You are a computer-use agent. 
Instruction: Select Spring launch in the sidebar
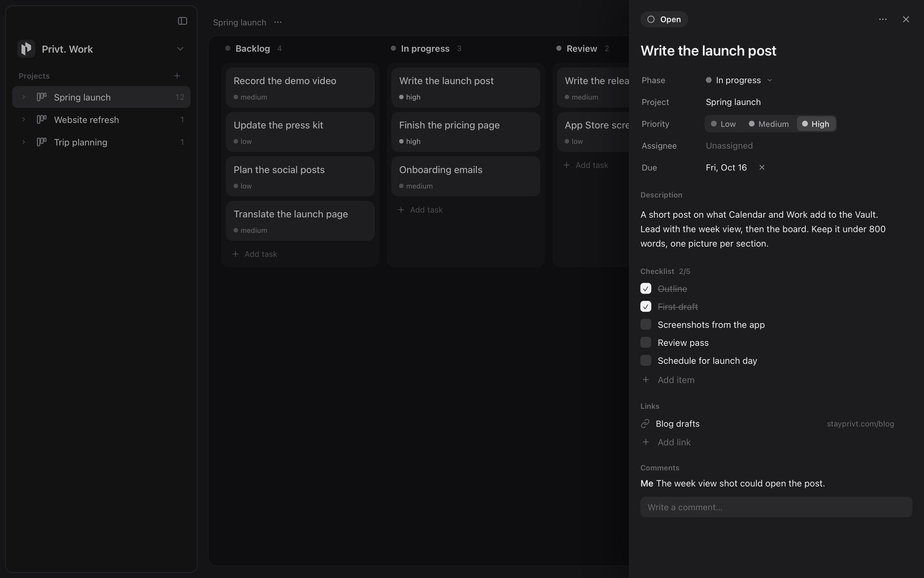(101, 97)
